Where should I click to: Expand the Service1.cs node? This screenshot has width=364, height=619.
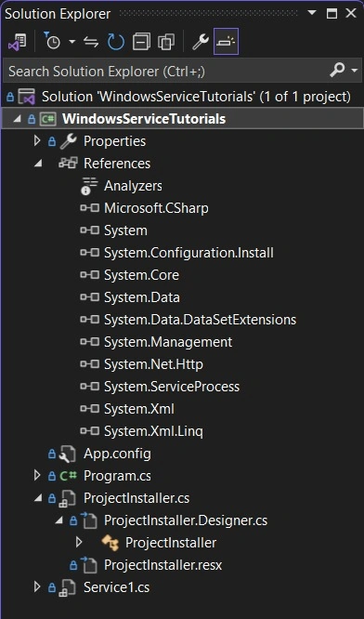(37, 587)
